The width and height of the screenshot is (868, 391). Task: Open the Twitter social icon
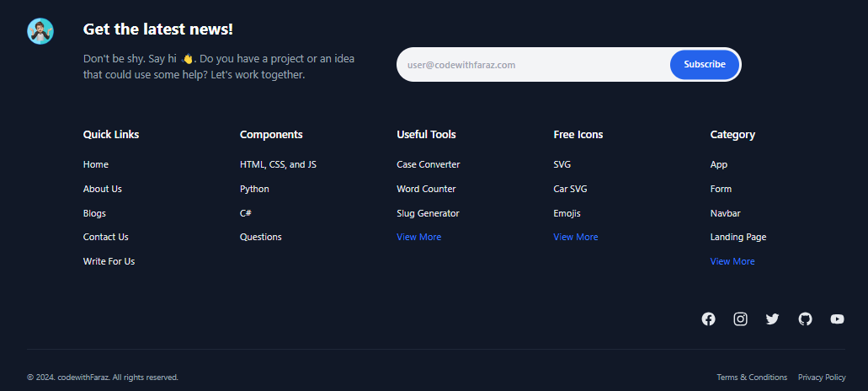[x=772, y=319]
